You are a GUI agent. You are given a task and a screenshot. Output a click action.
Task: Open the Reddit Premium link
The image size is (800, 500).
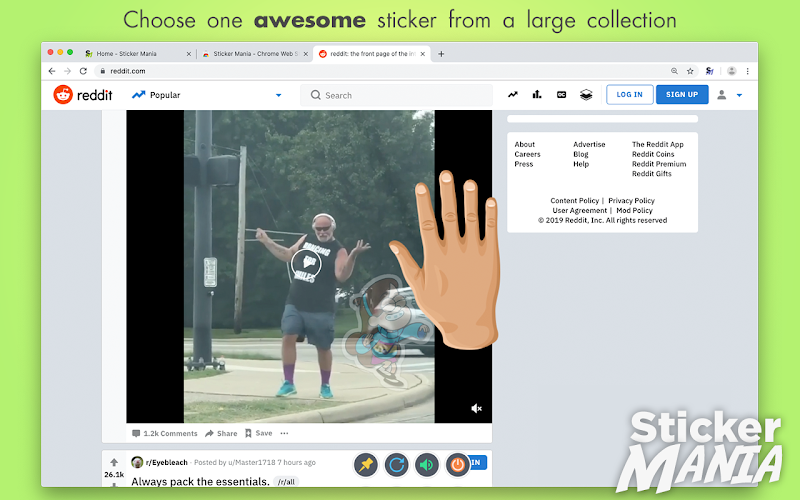pyautogui.click(x=659, y=164)
